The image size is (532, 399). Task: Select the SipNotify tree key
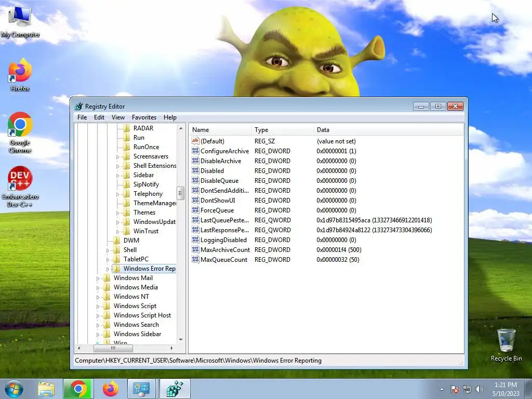(146, 184)
